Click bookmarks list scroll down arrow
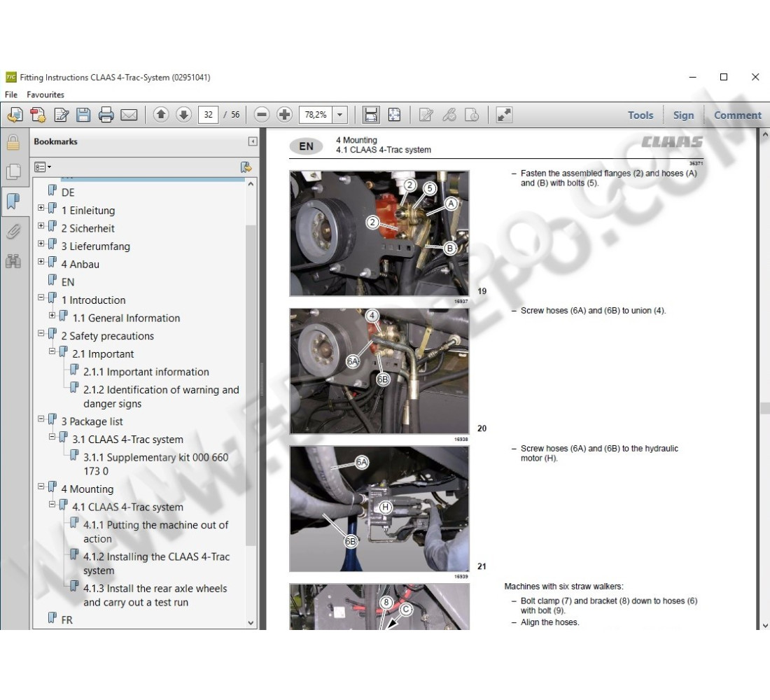This screenshot has width=770, height=700. pos(251,623)
